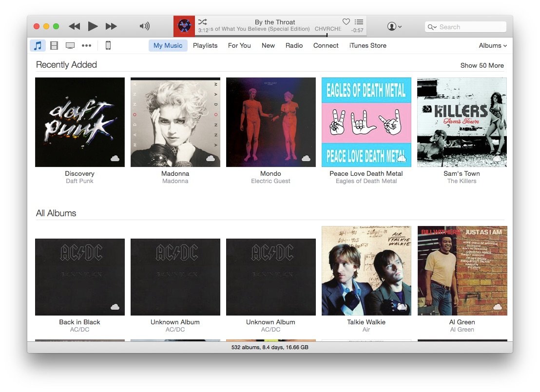Open the Daft Punk Discovery album cover
Screen dimensions: 540x392
pyautogui.click(x=80, y=122)
